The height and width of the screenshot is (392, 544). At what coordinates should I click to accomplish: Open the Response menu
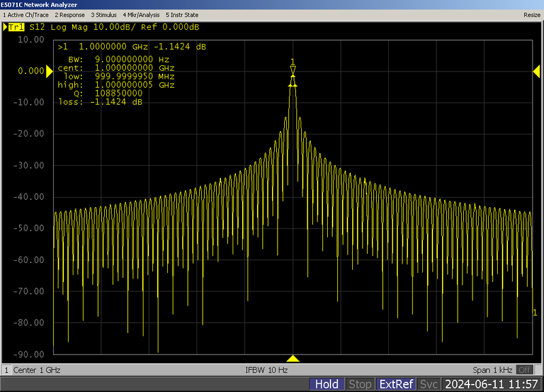[69, 14]
